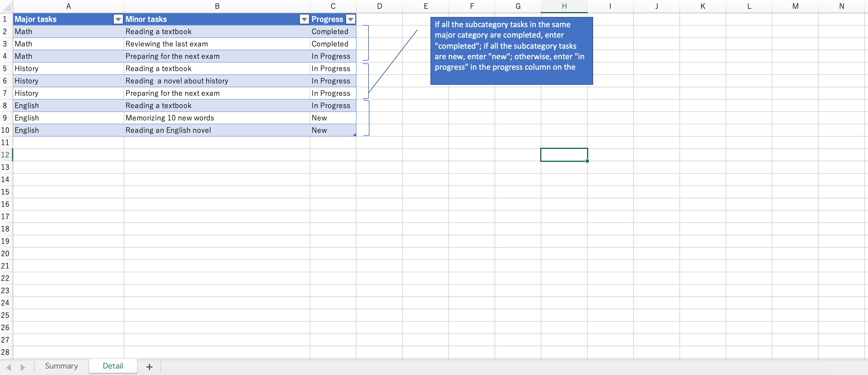Select 'Reading a textbook' in English row 8

(x=217, y=105)
